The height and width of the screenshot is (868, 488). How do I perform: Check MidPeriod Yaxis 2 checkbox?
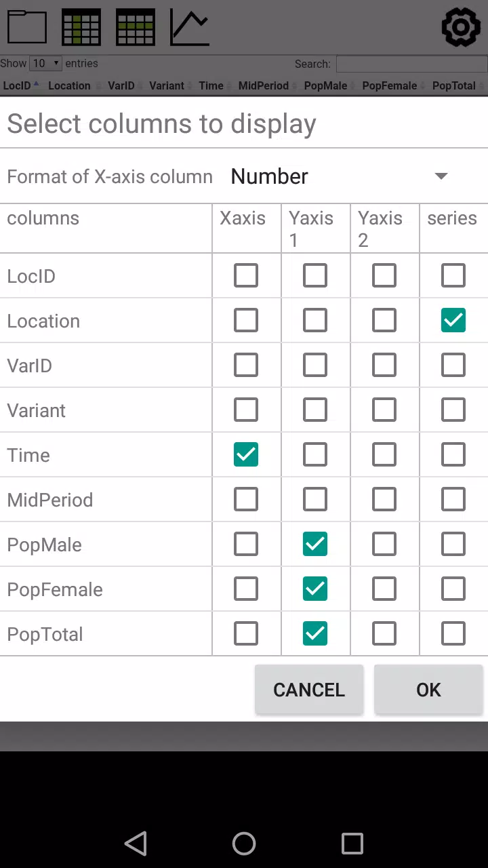point(384,499)
